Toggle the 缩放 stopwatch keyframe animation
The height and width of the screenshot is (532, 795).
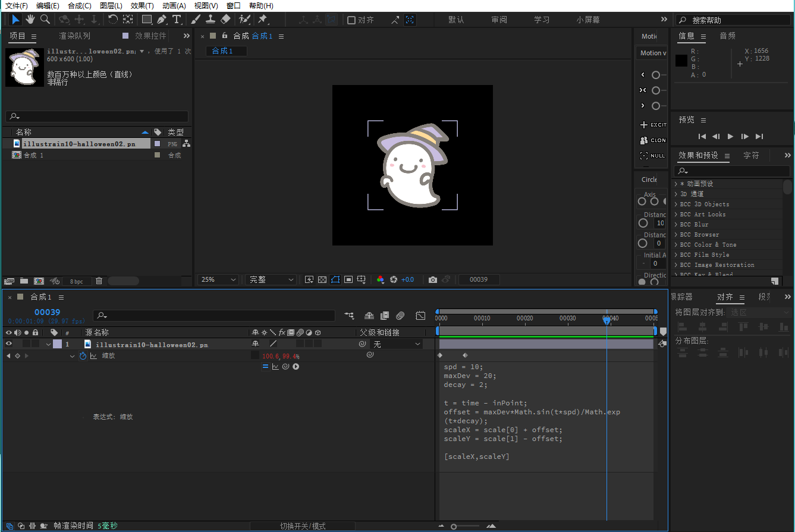coord(83,355)
